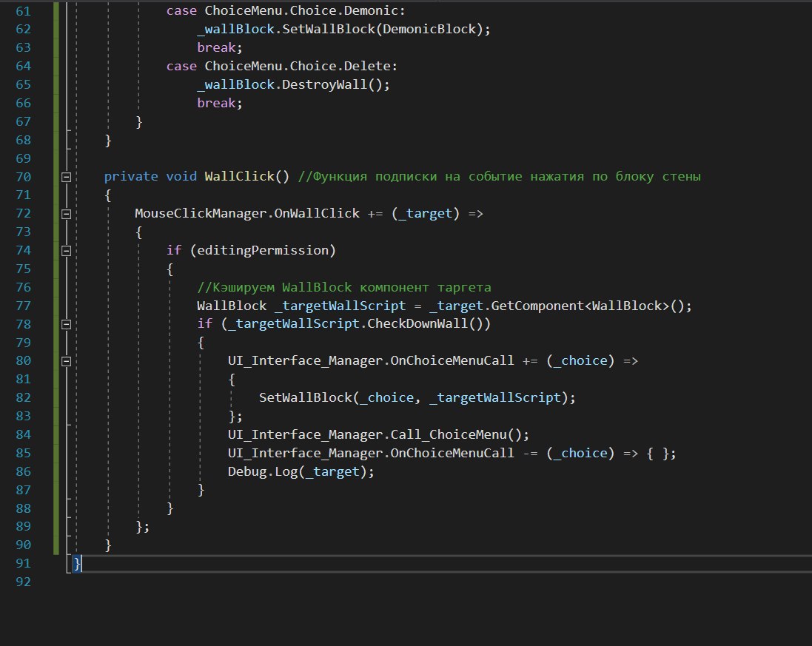This screenshot has width=812, height=646.
Task: Click line number 92 in the gutter
Action: click(23, 582)
